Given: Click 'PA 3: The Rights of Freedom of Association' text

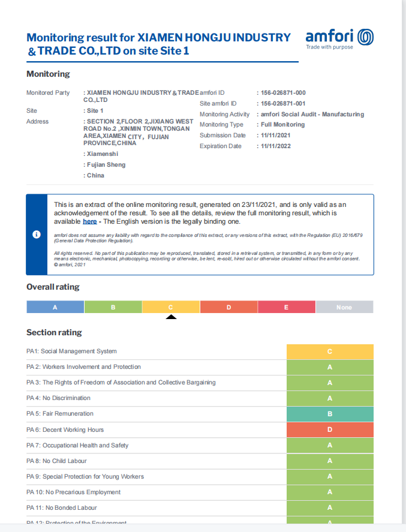Looking at the screenshot, I should [x=121, y=383].
